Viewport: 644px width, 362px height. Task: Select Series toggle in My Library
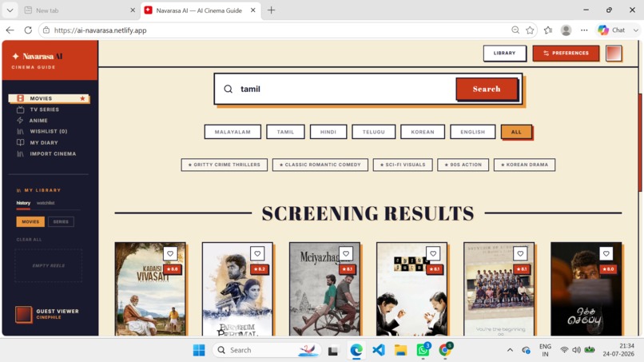point(61,222)
